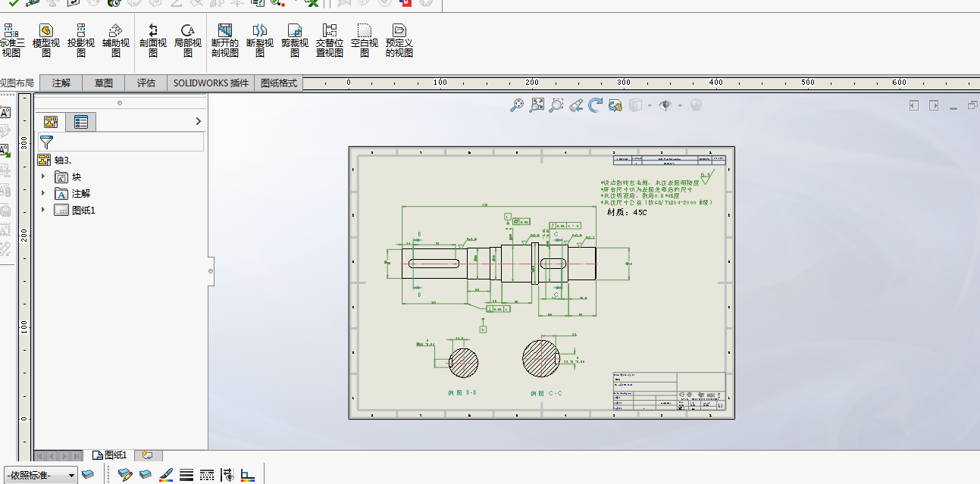Insert a Predefined View (预定义的视图)
The height and width of the screenshot is (484, 980).
pyautogui.click(x=399, y=40)
